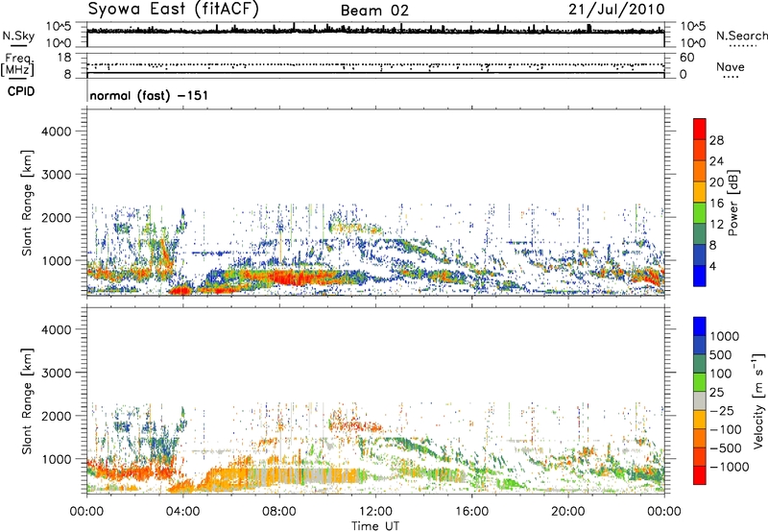Select the "CPID" row label
The height and width of the screenshot is (532, 768).
[20, 91]
